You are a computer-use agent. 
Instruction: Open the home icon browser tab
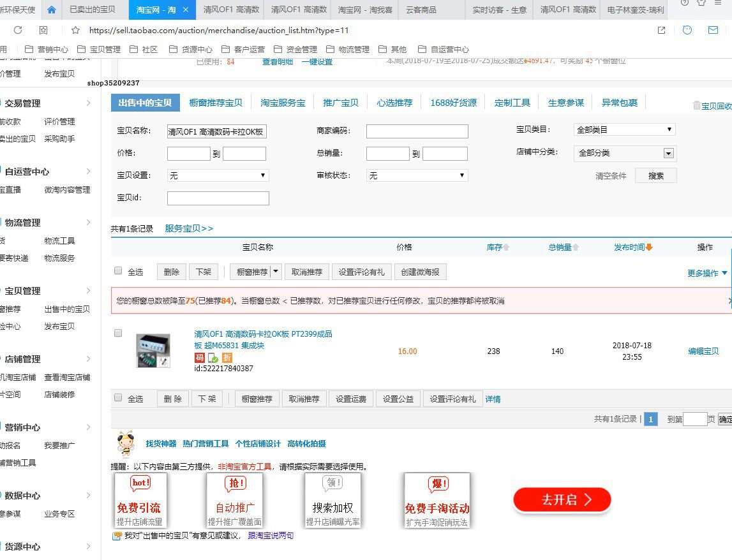[51, 10]
